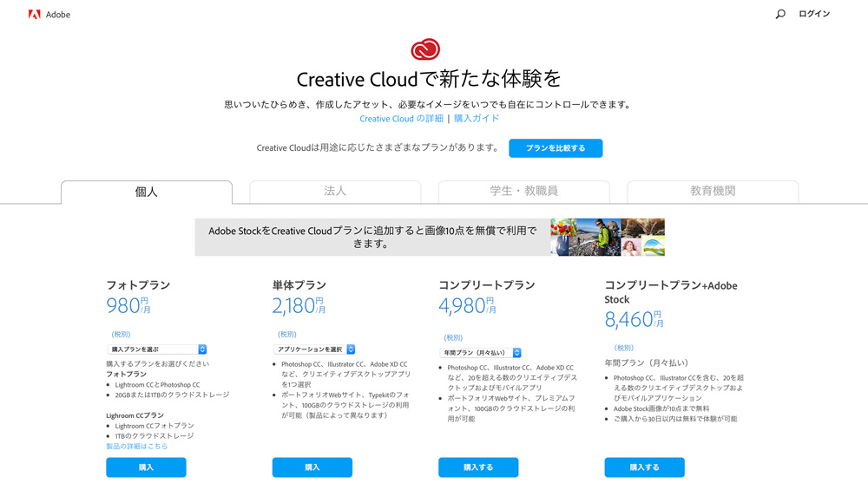Click the Adobe Stock画像が10点まで無料 bullet
Screen dimensions: 868x483
click(x=661, y=408)
